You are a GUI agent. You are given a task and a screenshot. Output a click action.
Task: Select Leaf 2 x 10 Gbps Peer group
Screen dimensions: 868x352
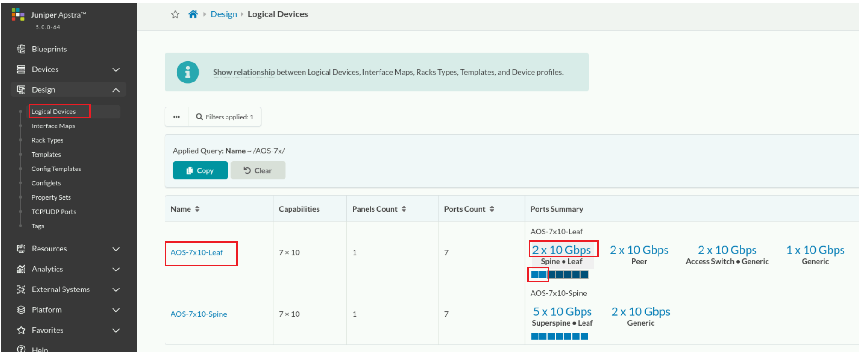pos(639,255)
